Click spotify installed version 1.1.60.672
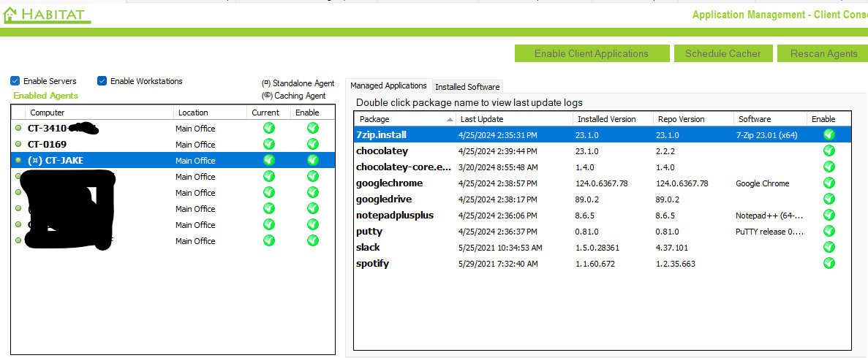Screen dimensions: 868x358 [596, 263]
